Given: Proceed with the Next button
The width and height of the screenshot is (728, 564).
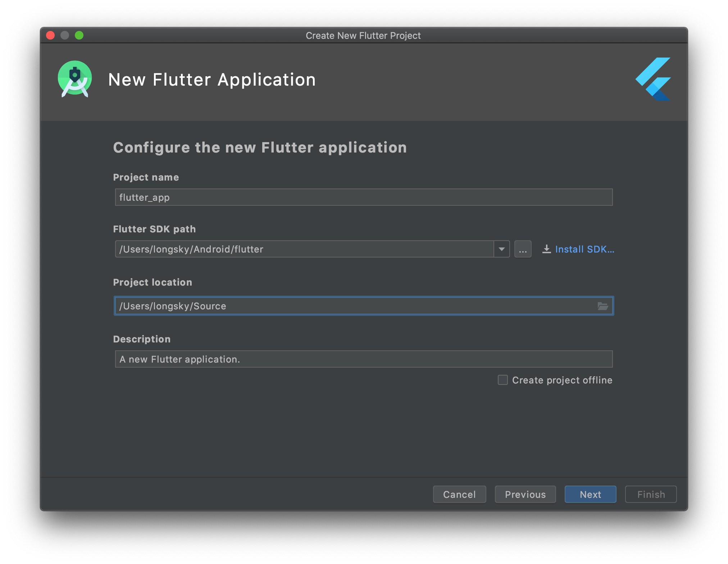Looking at the screenshot, I should click(x=590, y=494).
